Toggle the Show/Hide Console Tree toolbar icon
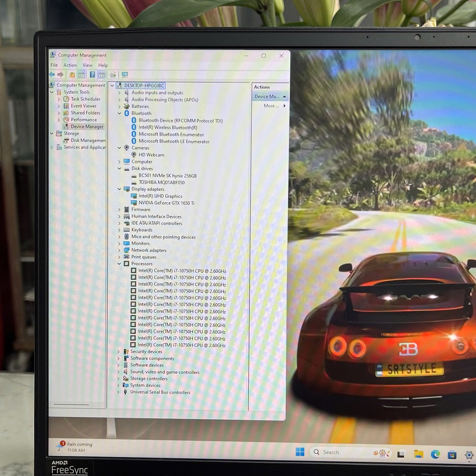This screenshot has width=476, height=476. pos(81,75)
